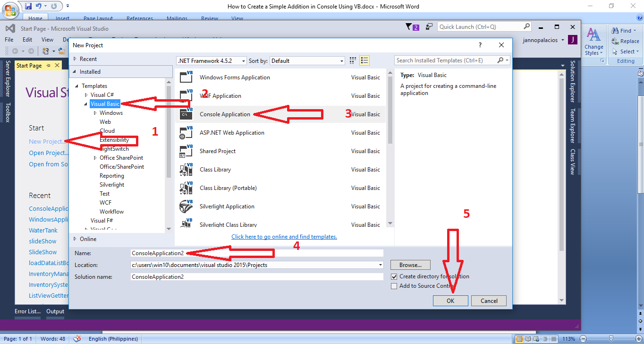Open the Sort by dropdown
The width and height of the screenshot is (644, 344).
tap(307, 61)
